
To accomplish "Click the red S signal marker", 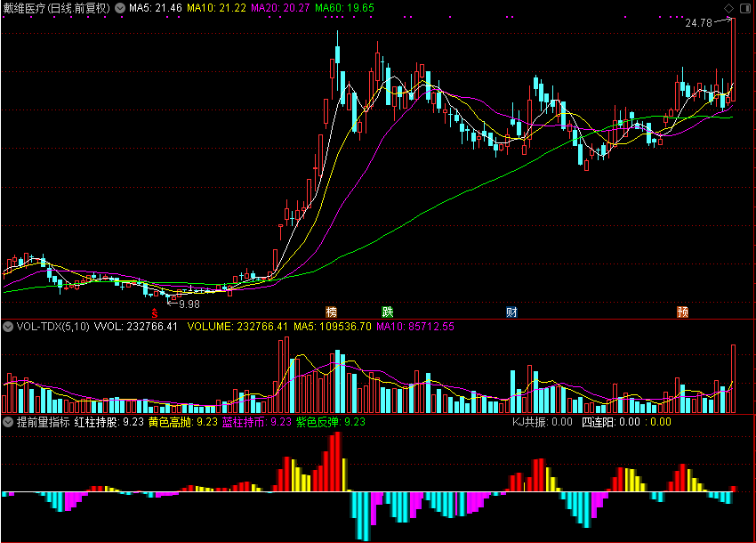I will pos(154,312).
